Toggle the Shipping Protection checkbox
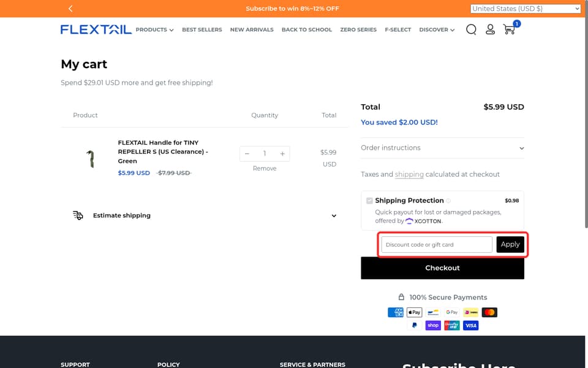588x368 pixels. point(369,201)
